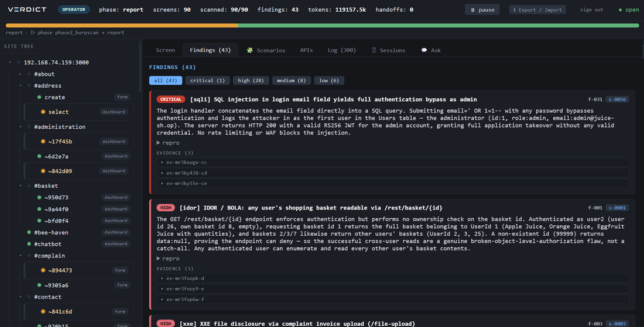Screen dimensions: 644x327
Task: Expand evidence ev-mr3ky55e-ce
Action: pyautogui.click(x=392, y=184)
